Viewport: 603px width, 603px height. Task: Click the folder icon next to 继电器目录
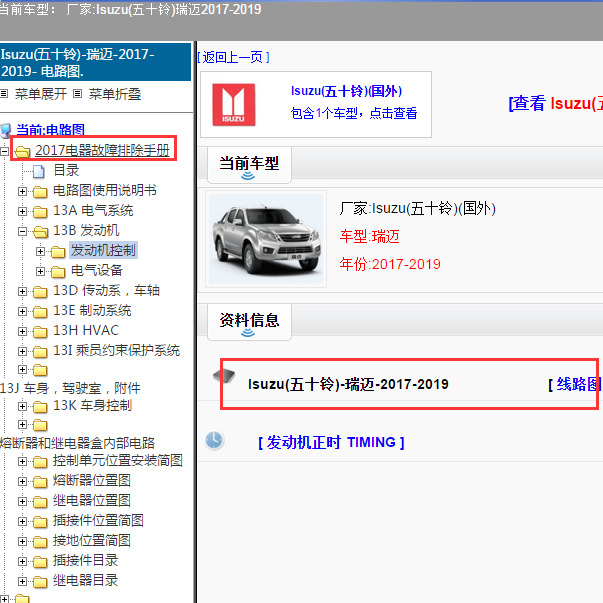(x=40, y=581)
